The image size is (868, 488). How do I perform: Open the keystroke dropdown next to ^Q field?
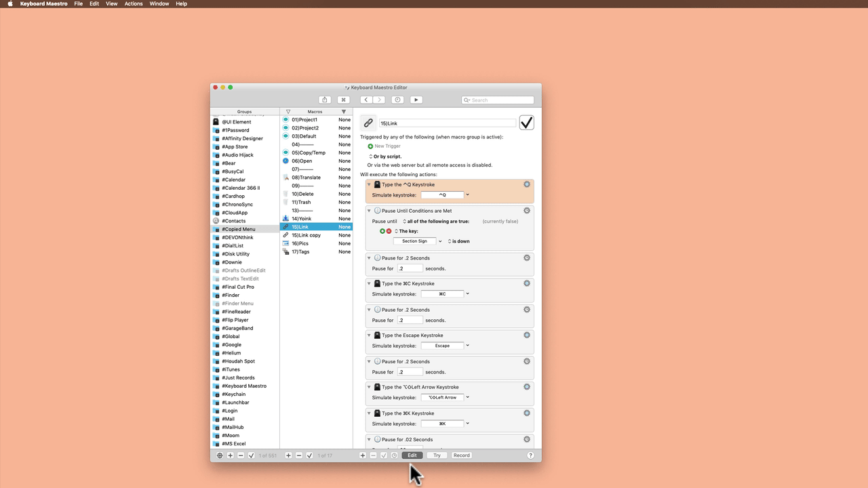point(467,195)
